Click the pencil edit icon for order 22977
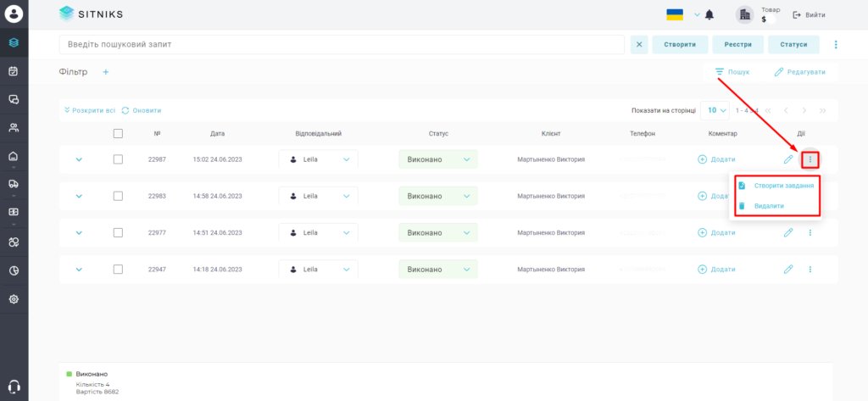 point(788,232)
